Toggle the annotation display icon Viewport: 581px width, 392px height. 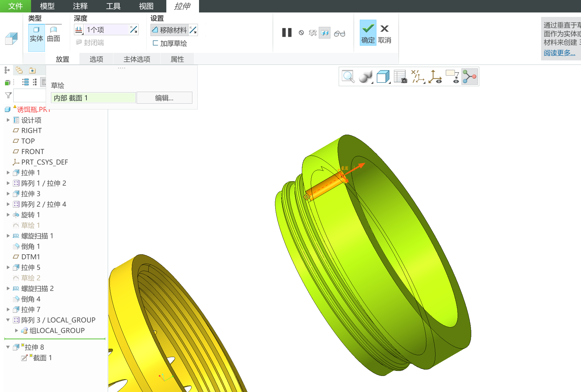pos(452,76)
